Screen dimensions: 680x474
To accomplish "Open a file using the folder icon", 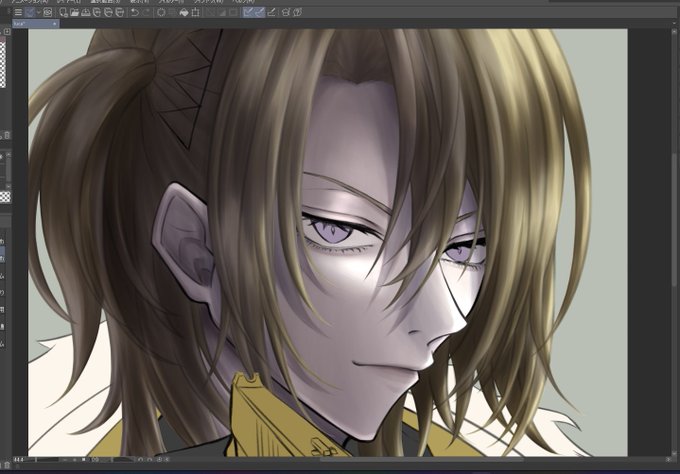I will pos(75,13).
